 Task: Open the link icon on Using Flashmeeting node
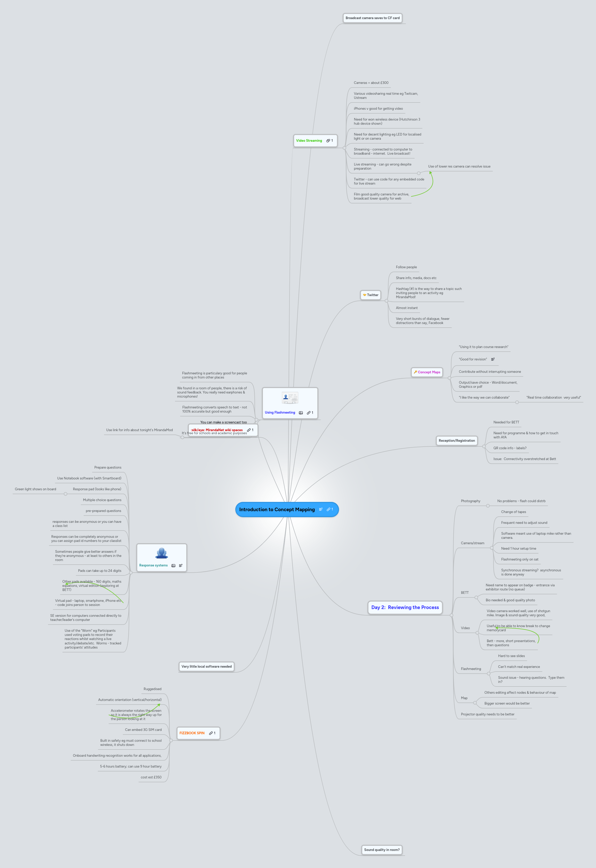pos(309,413)
